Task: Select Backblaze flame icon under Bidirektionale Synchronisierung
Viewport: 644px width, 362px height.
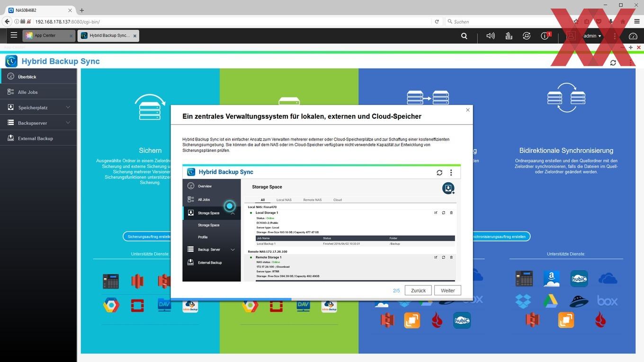Action: tap(601, 320)
